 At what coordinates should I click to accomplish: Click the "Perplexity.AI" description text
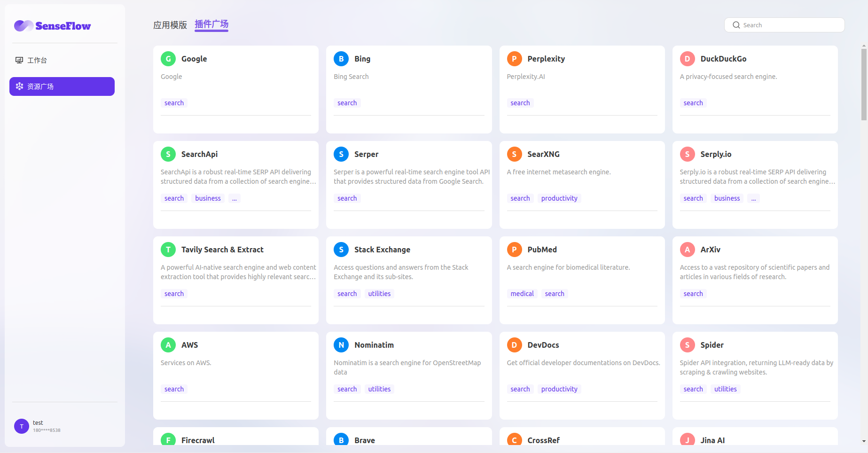click(x=525, y=77)
